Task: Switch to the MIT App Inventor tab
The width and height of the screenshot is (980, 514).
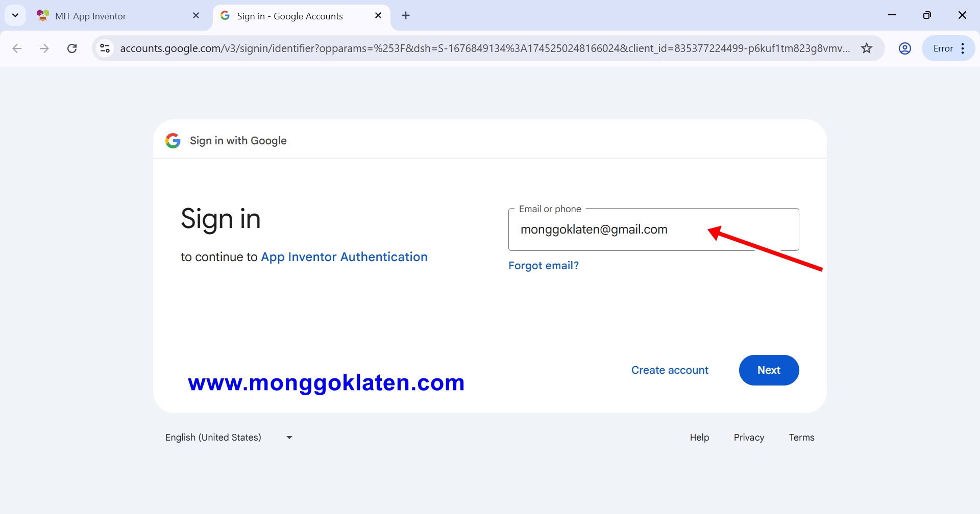Action: [x=117, y=16]
